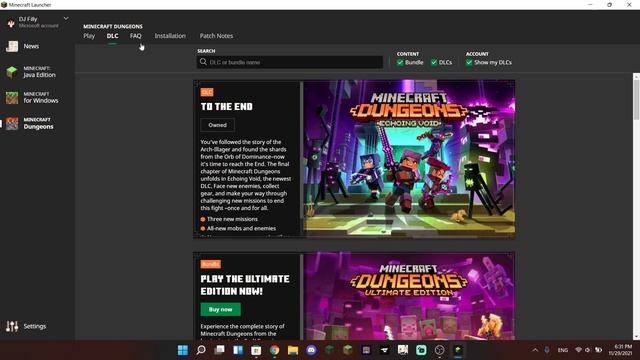640x360 pixels.
Task: Click the Minecraft Launcher taskbar icon
Action: click(x=458, y=350)
